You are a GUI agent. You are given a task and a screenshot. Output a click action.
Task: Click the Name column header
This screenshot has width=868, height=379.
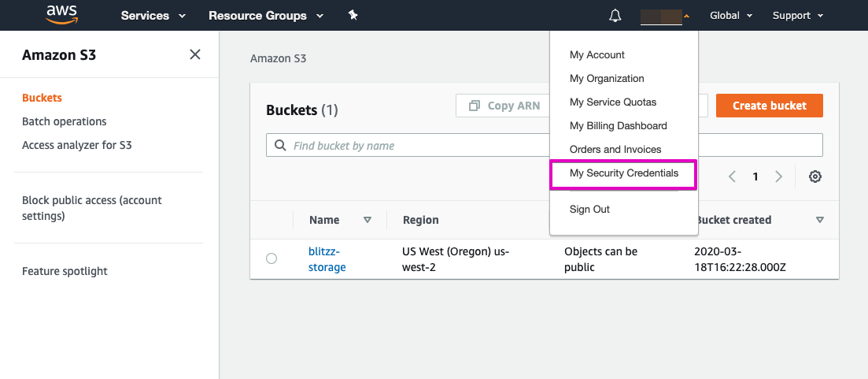click(x=324, y=220)
